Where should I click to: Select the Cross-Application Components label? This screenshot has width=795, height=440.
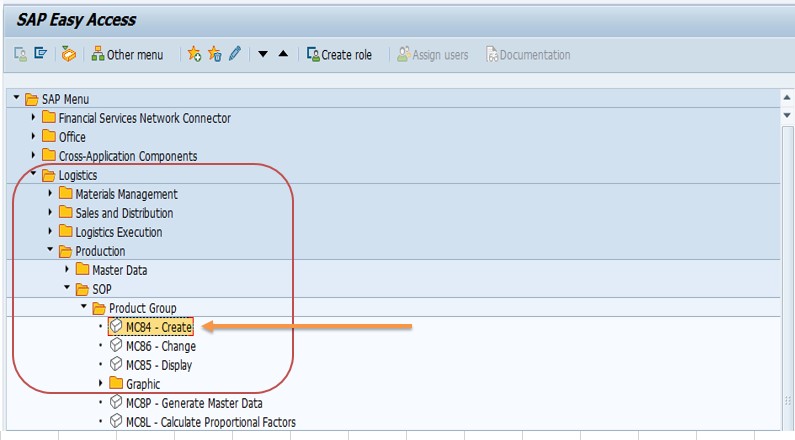[128, 156]
